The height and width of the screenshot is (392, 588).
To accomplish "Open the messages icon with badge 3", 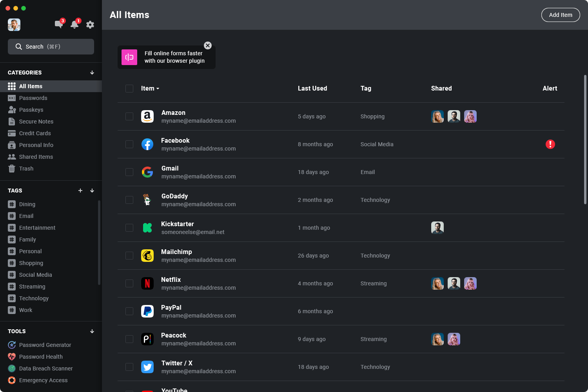I will pyautogui.click(x=59, y=24).
